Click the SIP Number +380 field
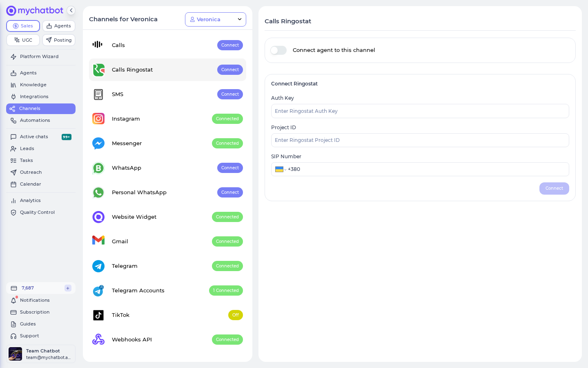The width and height of the screenshot is (588, 368). [x=420, y=169]
